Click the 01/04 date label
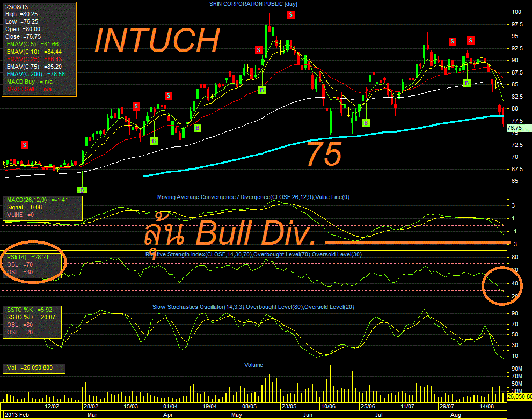The height and width of the screenshot is (419, 532). [x=170, y=406]
